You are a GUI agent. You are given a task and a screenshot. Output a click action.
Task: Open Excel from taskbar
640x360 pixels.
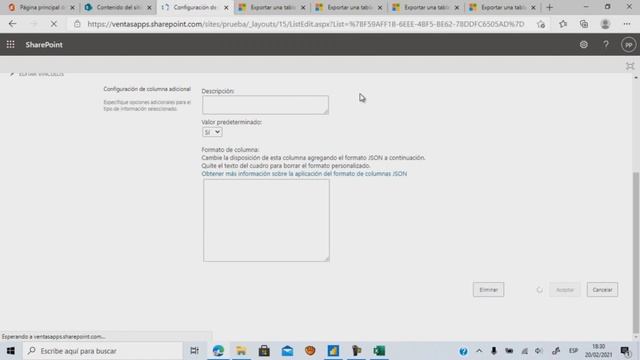379,351
